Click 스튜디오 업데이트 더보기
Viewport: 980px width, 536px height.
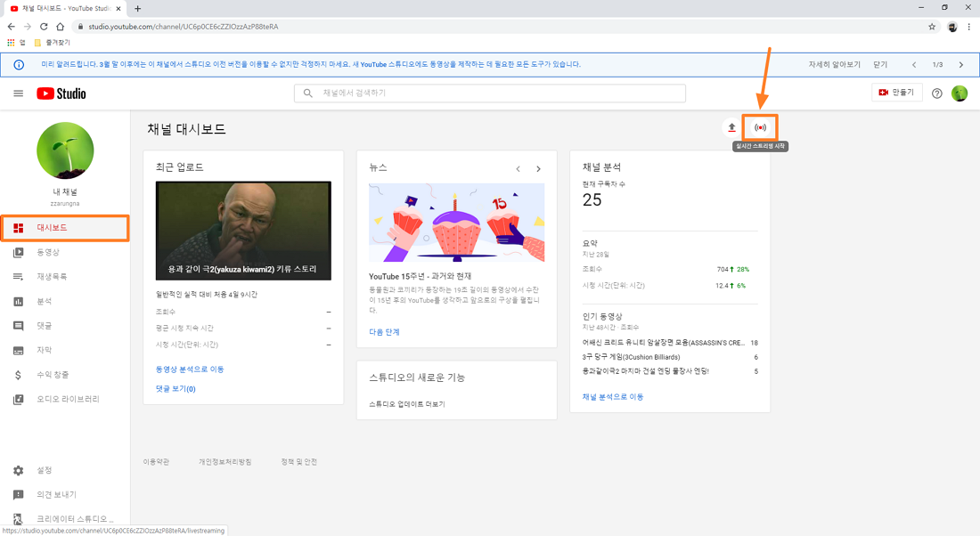pyautogui.click(x=407, y=404)
